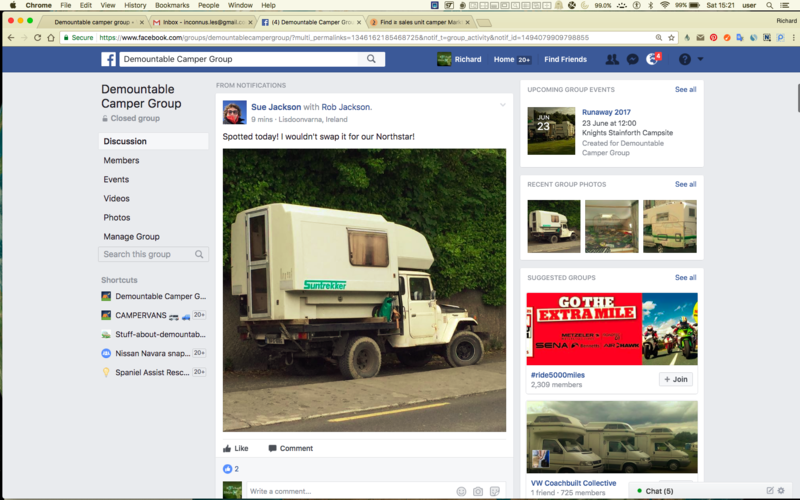Image resolution: width=800 pixels, height=500 pixels.
Task: Click Manage Group
Action: point(132,237)
